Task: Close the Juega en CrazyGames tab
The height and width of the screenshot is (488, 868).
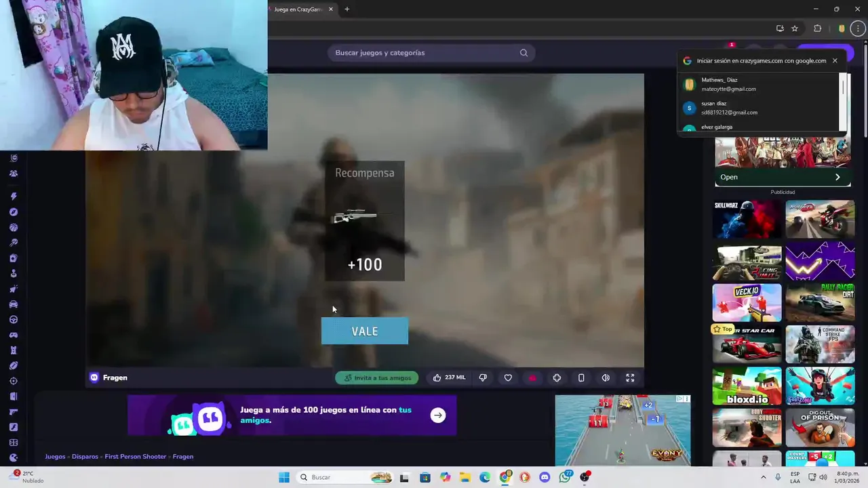Action: [331, 9]
